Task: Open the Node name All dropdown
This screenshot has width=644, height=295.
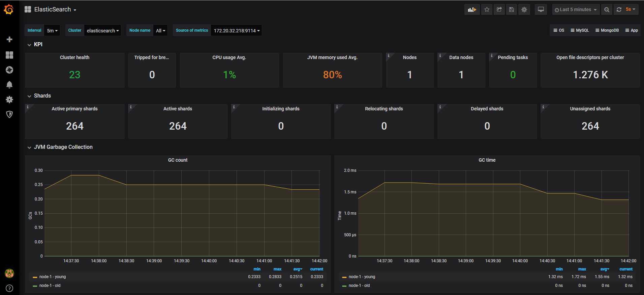Action: click(160, 30)
